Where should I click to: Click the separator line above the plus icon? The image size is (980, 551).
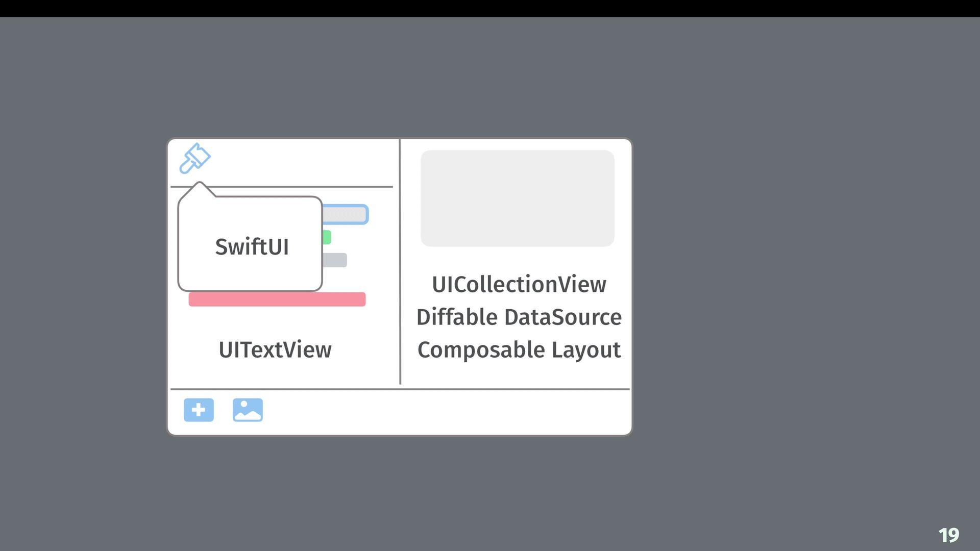[400, 389]
